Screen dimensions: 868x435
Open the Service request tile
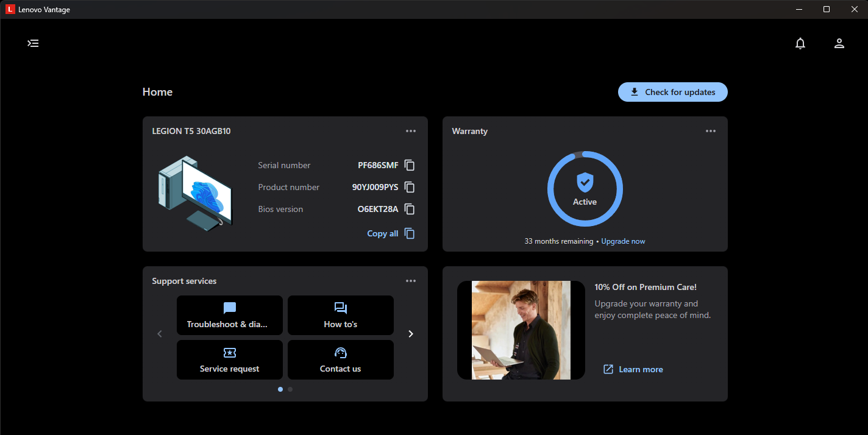[230, 359]
